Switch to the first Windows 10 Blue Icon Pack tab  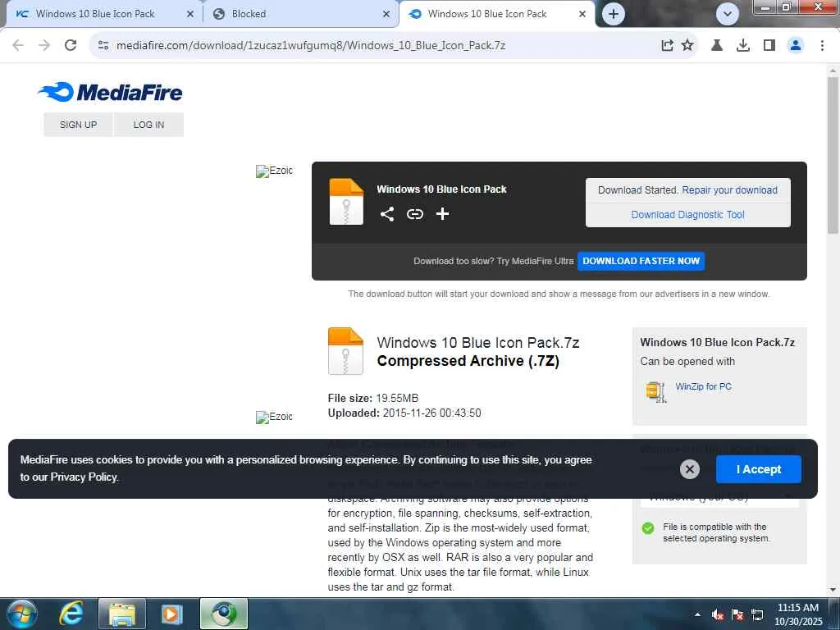tap(95, 14)
